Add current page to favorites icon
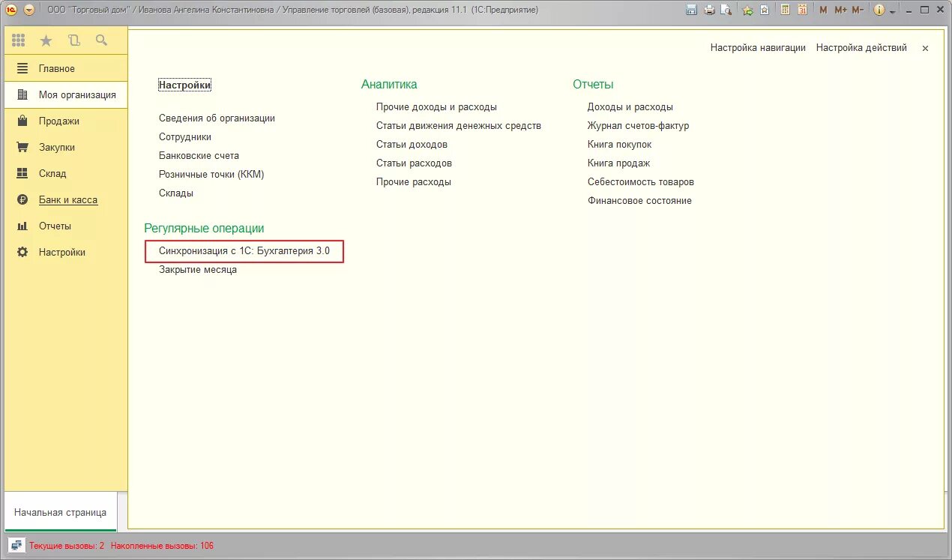This screenshot has width=952, height=560. click(764, 10)
